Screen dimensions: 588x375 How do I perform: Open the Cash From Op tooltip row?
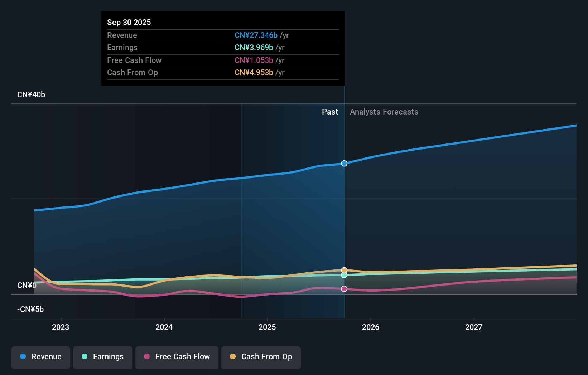[x=132, y=72]
